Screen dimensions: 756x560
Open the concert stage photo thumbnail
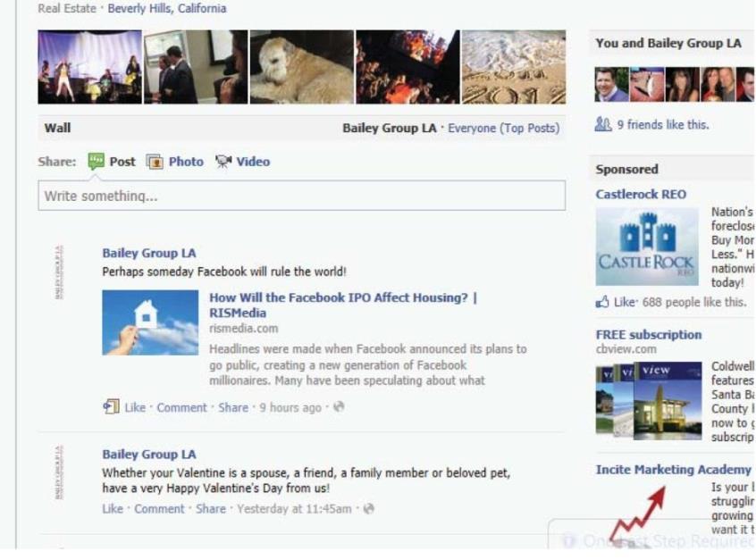click(x=89, y=67)
